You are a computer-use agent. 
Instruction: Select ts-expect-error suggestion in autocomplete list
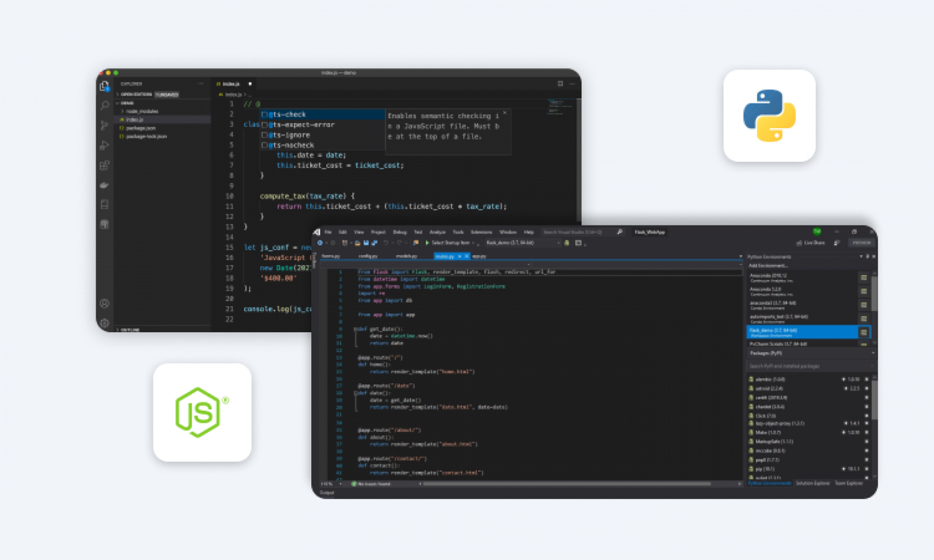coord(322,124)
